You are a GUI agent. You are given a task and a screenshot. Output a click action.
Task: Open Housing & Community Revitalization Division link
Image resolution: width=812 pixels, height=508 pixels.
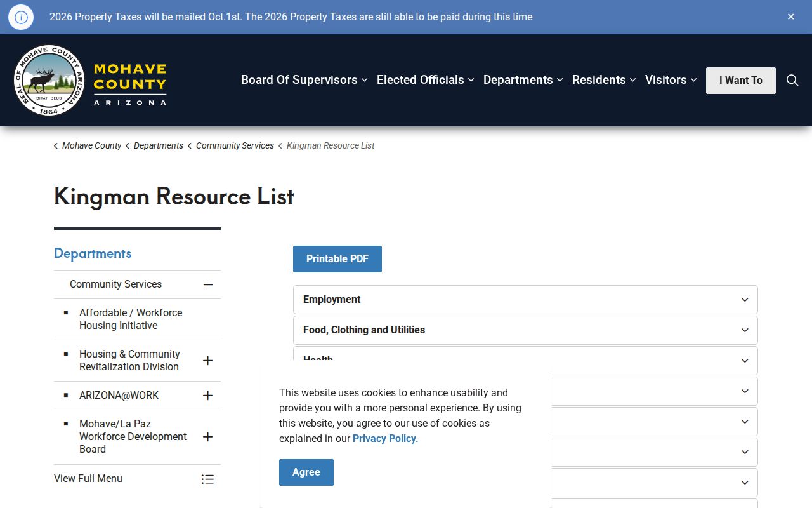pos(129,361)
